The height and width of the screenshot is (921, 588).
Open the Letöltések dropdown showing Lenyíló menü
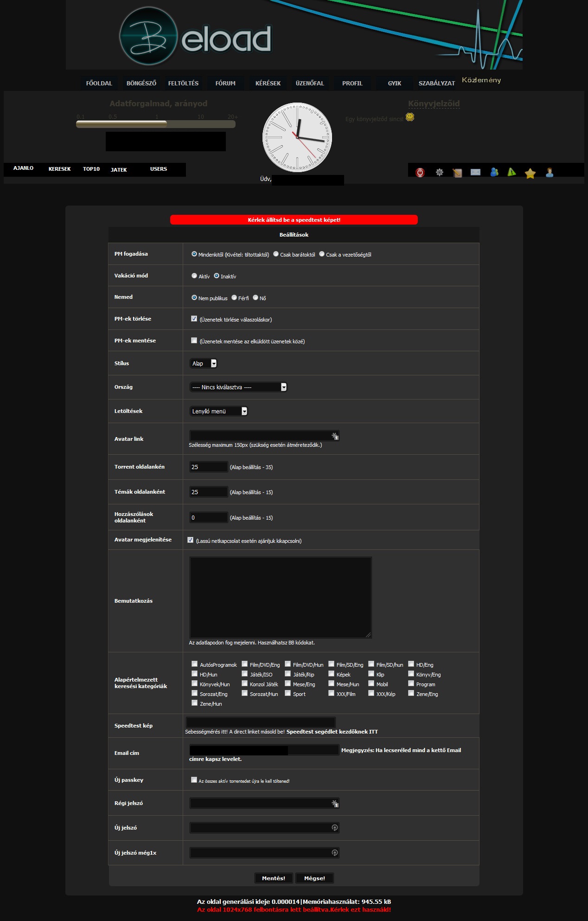click(x=218, y=411)
